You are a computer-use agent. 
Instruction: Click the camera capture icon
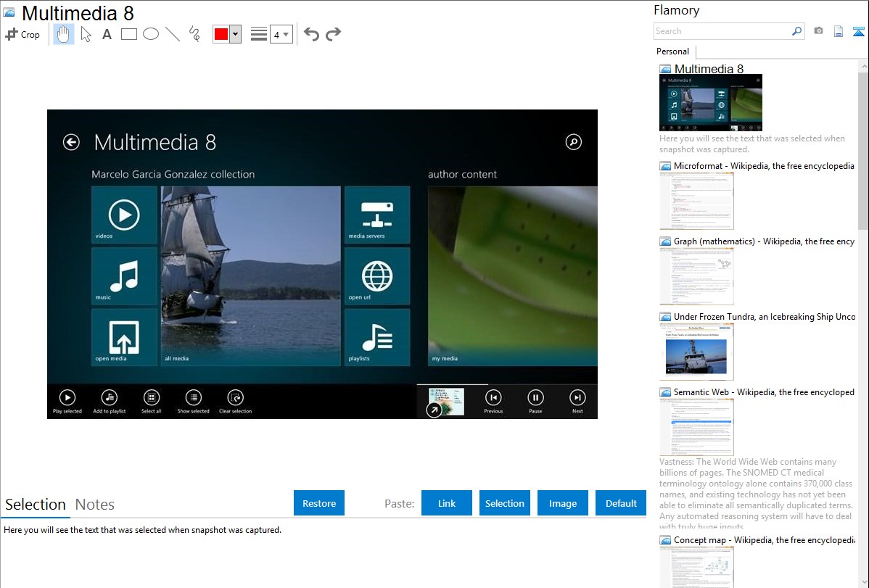[818, 31]
